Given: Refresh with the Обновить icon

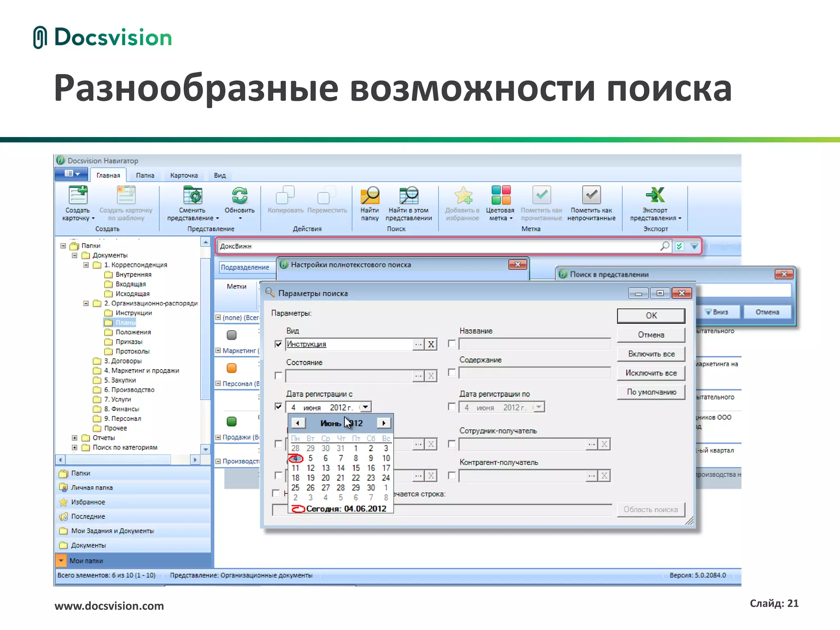Looking at the screenshot, I should (x=240, y=195).
